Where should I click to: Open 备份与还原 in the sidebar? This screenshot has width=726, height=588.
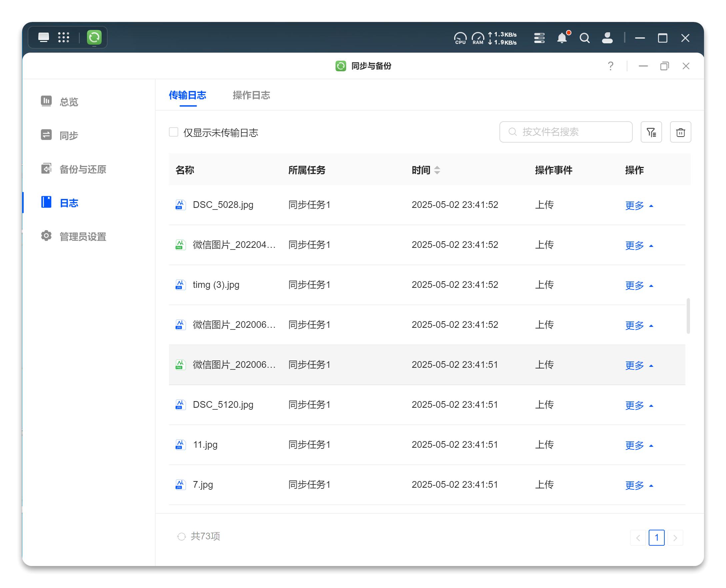coord(82,169)
